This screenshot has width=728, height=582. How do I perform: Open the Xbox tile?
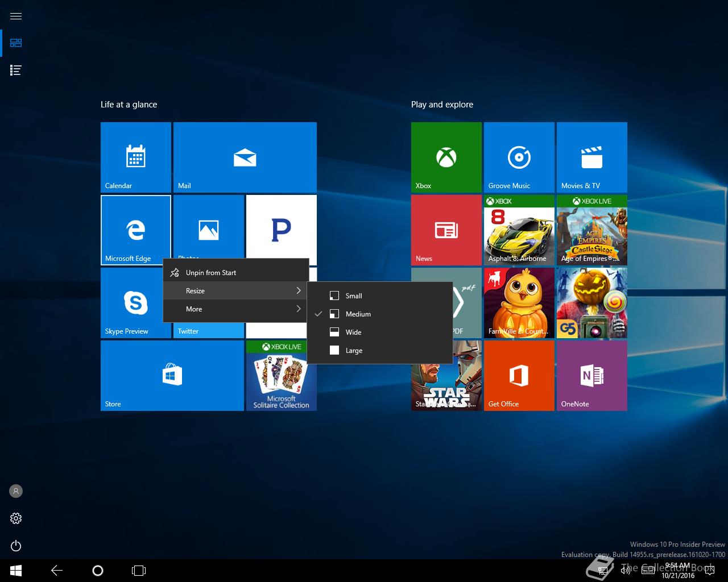[x=446, y=157]
